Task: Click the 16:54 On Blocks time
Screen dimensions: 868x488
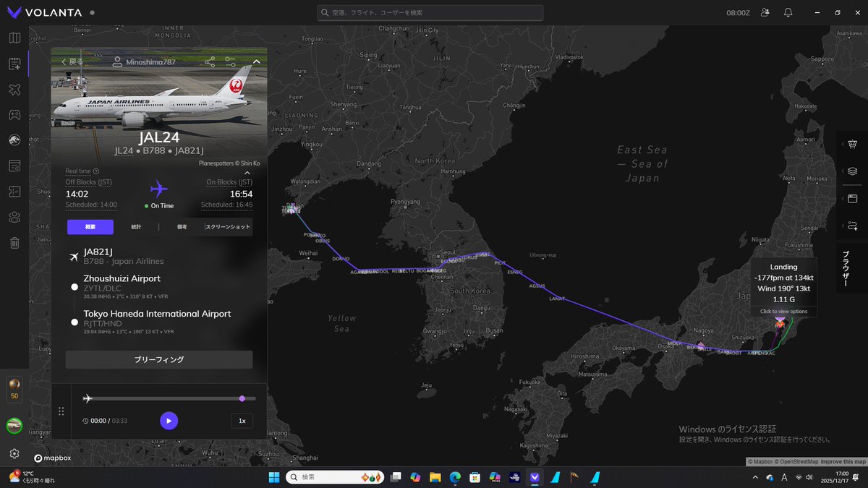Action: coord(241,194)
